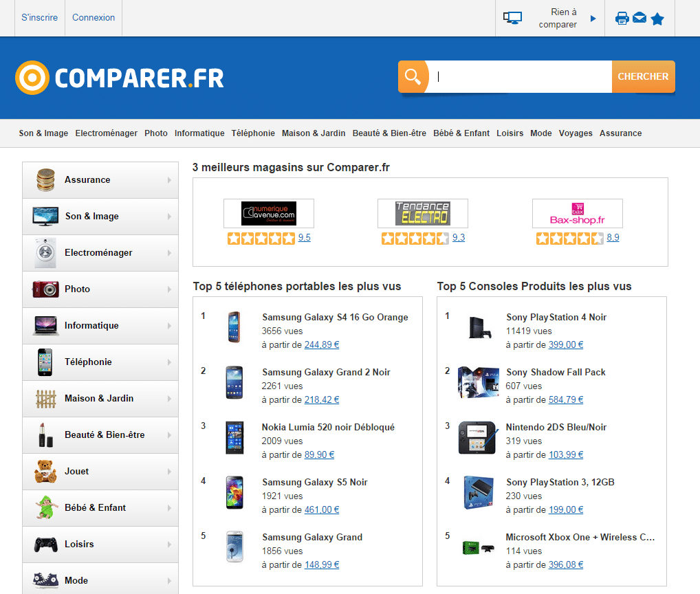Select Informatique in the top navigation bar
The image size is (700, 594).
199,133
